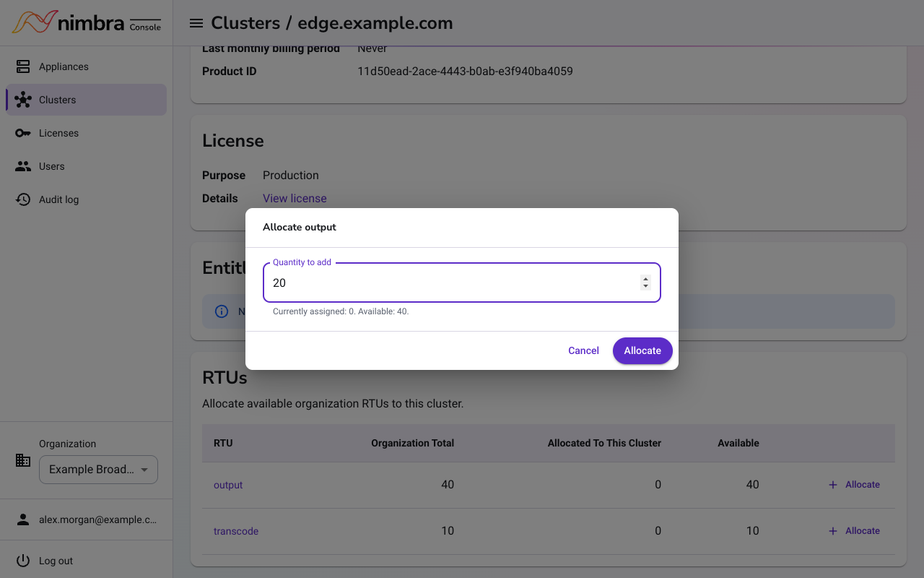This screenshot has height=578, width=924.
Task: Click the Available column header
Action: (x=738, y=443)
